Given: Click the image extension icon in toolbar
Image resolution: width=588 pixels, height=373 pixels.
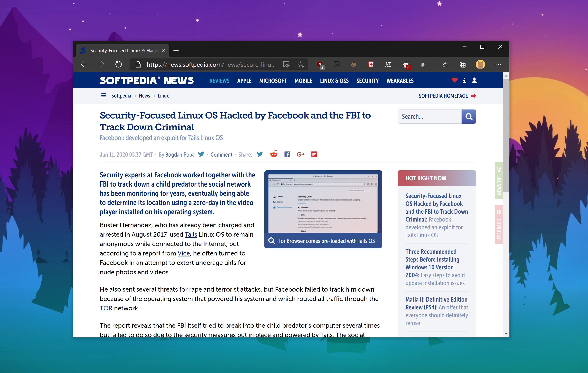Looking at the screenshot, I should click(337, 65).
